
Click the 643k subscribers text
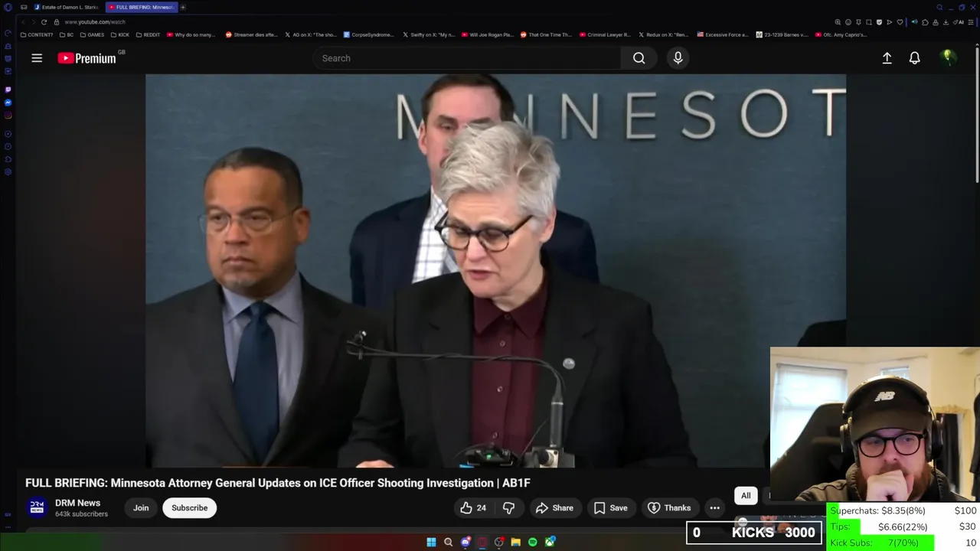point(81,514)
